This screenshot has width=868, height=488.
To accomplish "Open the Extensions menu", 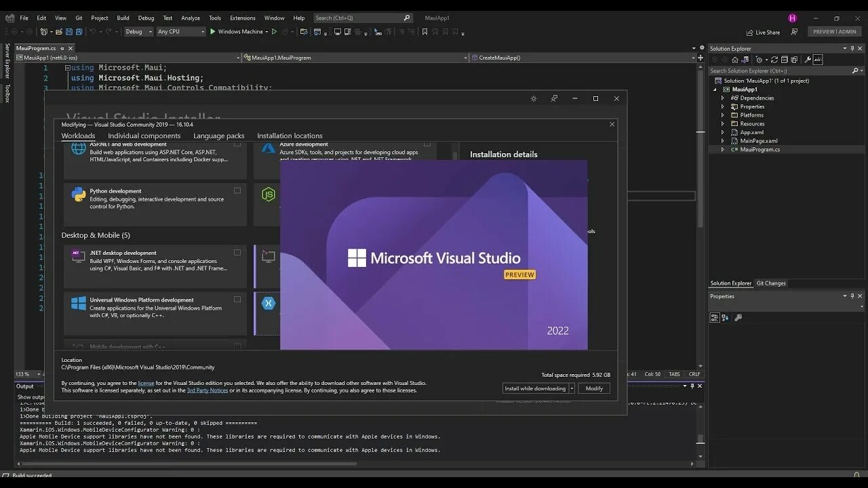I will tap(243, 18).
